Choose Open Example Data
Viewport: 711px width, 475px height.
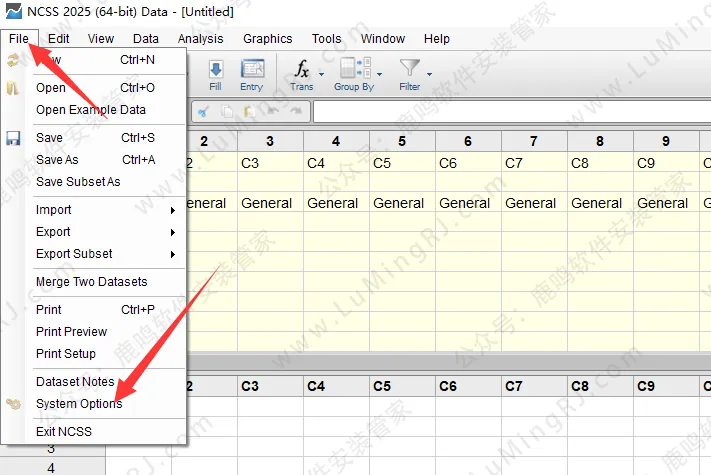(90, 110)
